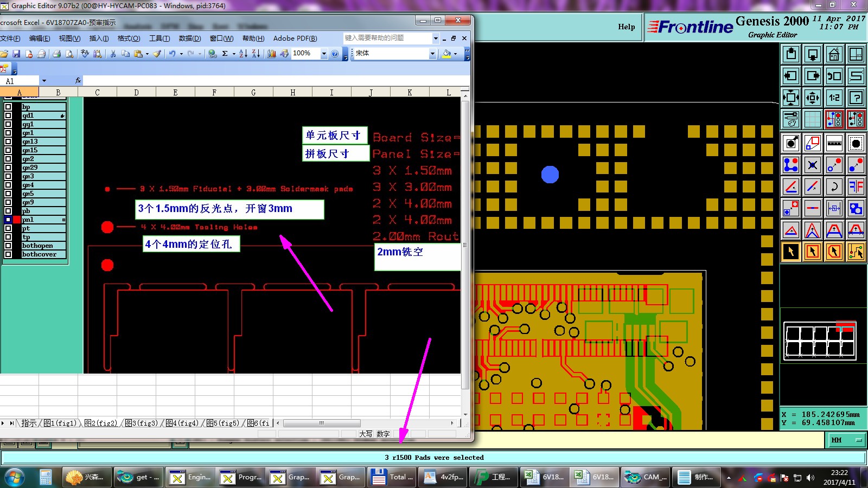The height and width of the screenshot is (488, 868).
Task: Click the Adobe PDF convert icon
Action: coord(5,69)
